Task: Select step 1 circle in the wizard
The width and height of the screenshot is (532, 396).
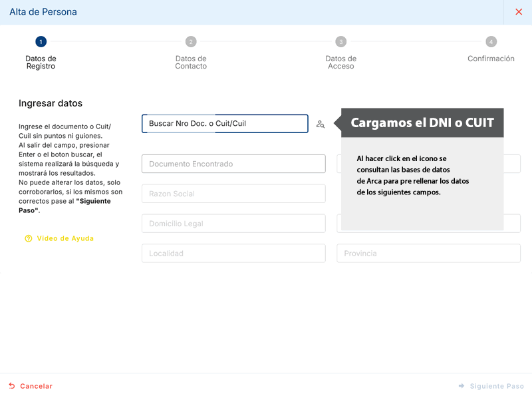Action: pyautogui.click(x=41, y=42)
